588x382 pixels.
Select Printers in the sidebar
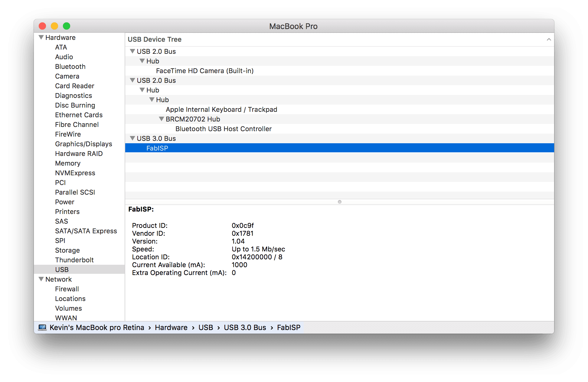coord(67,212)
